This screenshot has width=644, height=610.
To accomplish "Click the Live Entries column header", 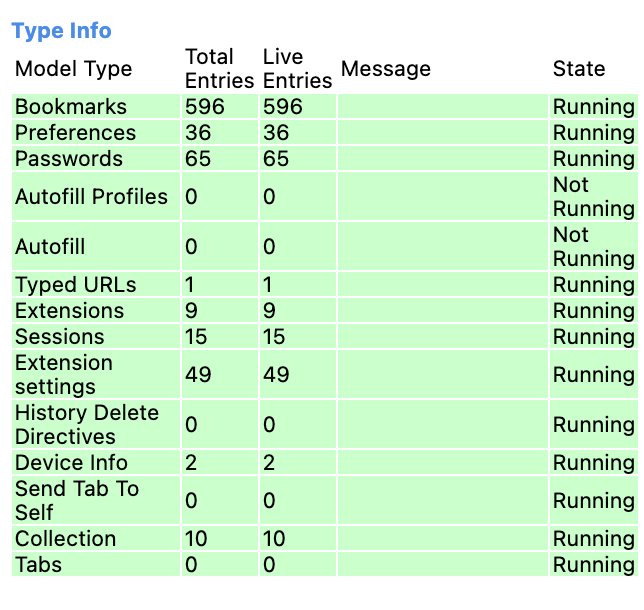I will [x=297, y=69].
